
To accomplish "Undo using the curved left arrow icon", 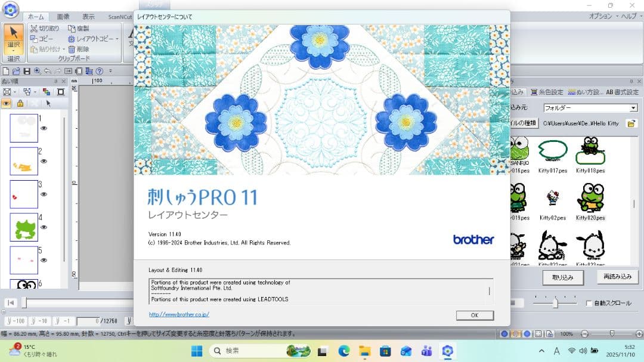I will 48,71.
